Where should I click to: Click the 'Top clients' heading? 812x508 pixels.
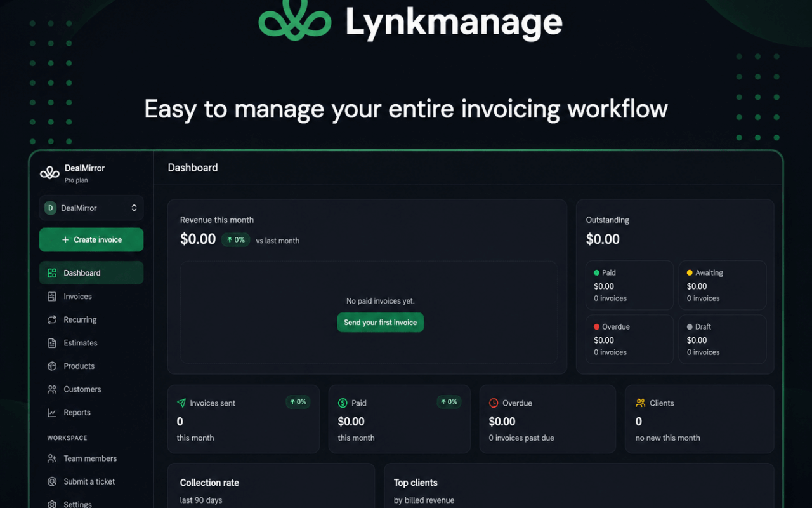pyautogui.click(x=416, y=483)
